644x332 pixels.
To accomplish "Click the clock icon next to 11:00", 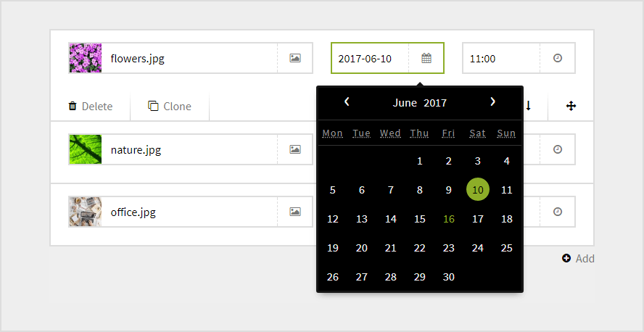I will coord(558,58).
